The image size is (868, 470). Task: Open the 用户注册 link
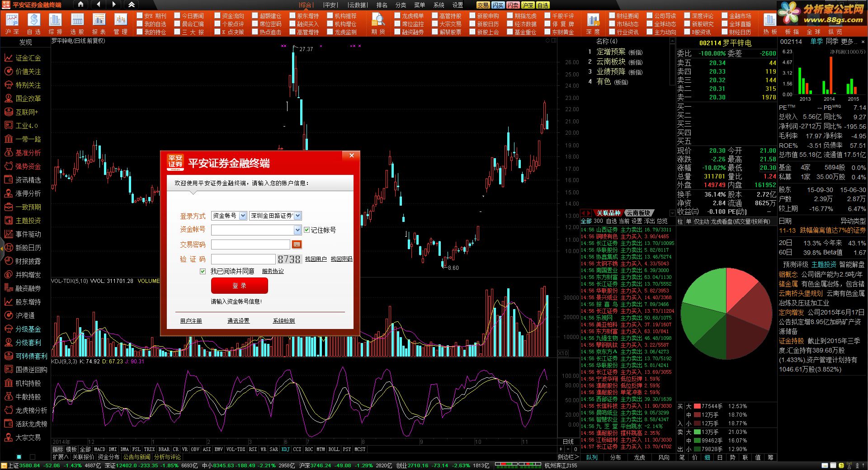[x=191, y=321]
